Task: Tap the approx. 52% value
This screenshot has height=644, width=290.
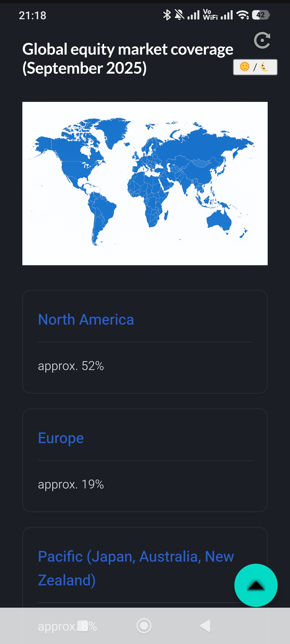Action: pos(71,366)
